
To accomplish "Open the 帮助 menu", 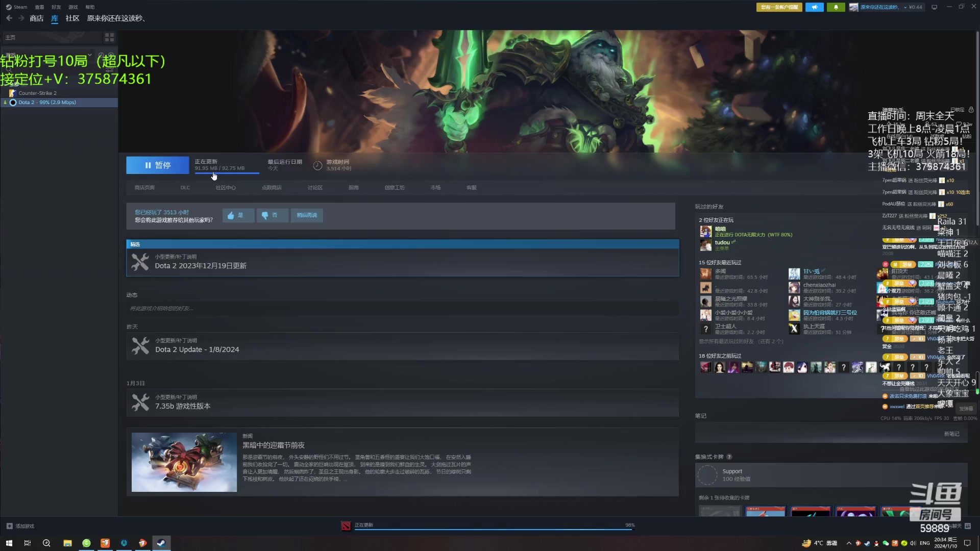I will (x=90, y=7).
